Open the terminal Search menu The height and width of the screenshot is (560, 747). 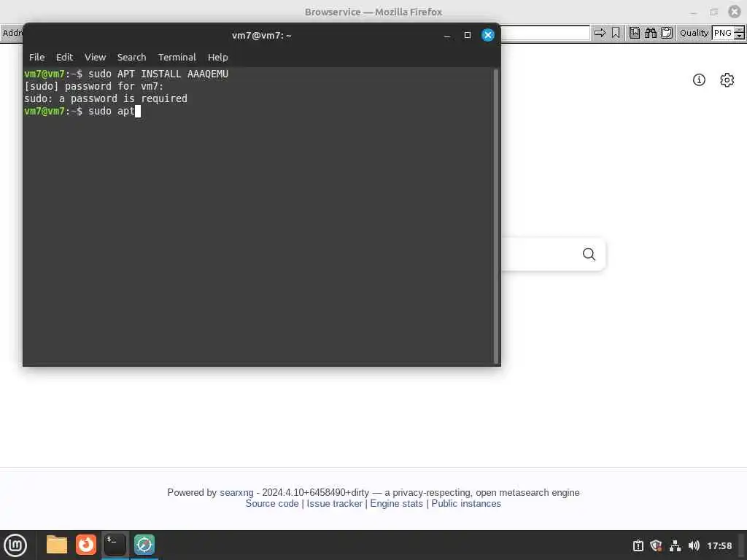tap(131, 57)
